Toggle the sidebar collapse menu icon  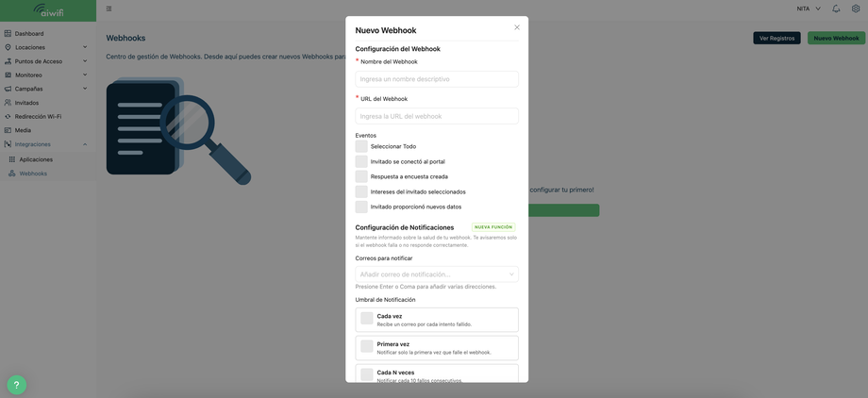[109, 8]
